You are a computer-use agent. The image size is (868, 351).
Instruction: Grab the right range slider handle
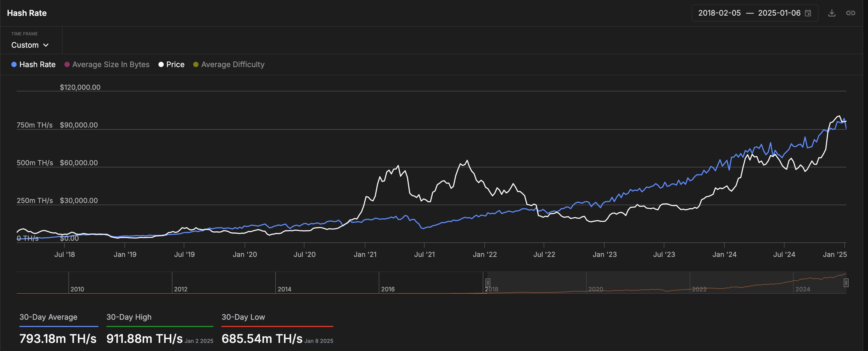pos(846,283)
